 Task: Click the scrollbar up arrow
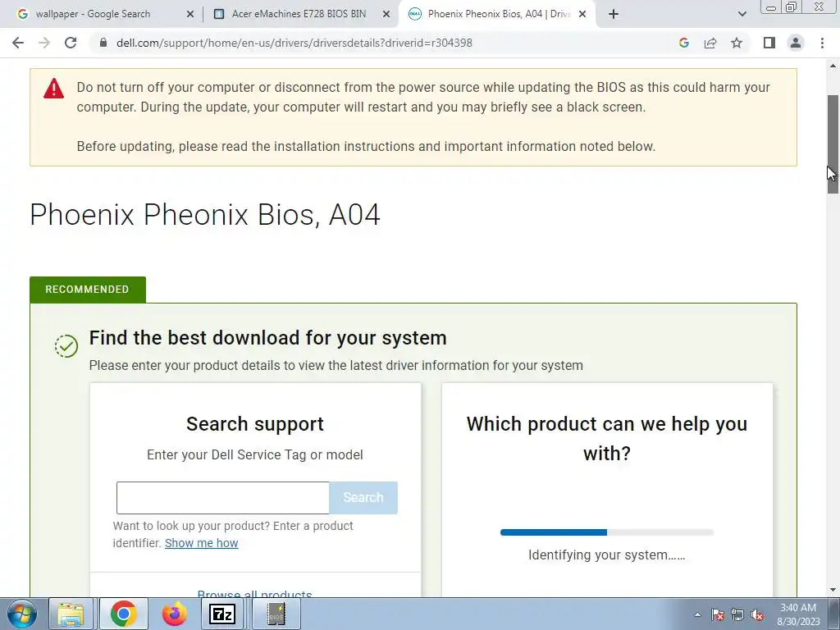(833, 66)
